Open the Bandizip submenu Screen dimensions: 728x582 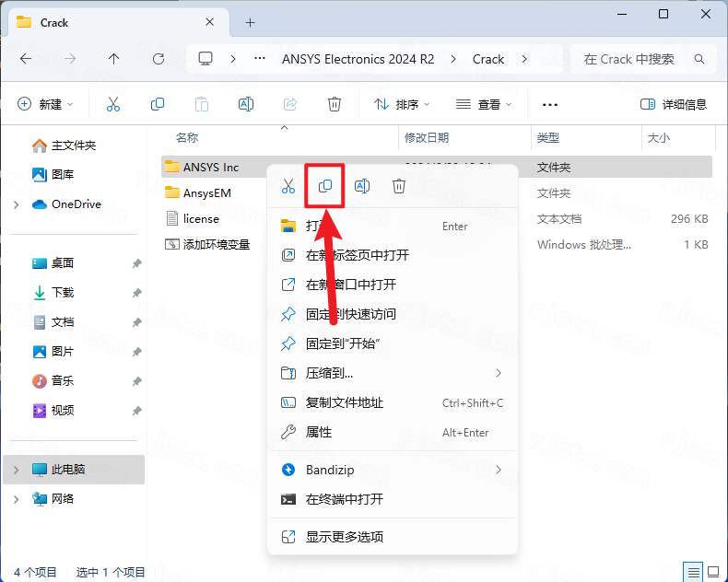click(x=392, y=470)
